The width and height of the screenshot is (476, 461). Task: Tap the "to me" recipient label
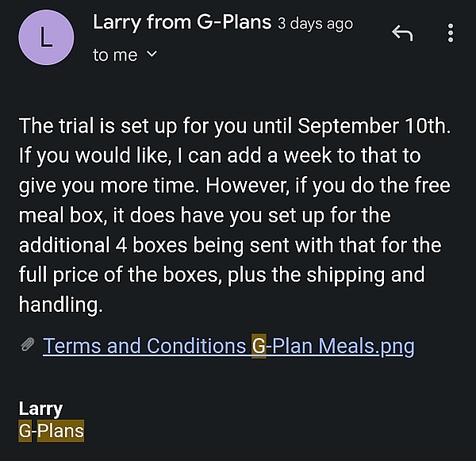[115, 55]
